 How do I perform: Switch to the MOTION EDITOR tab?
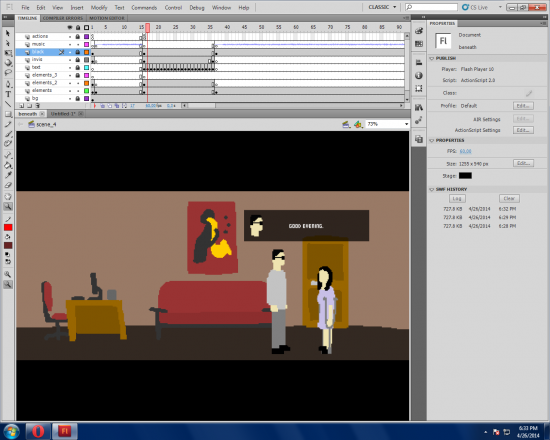click(x=107, y=18)
